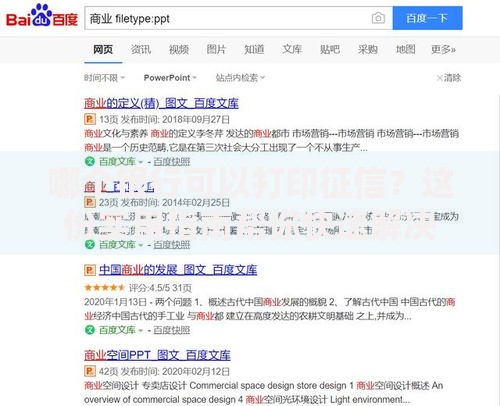Open 百度快照 for the 商业的定义 result

171,162
